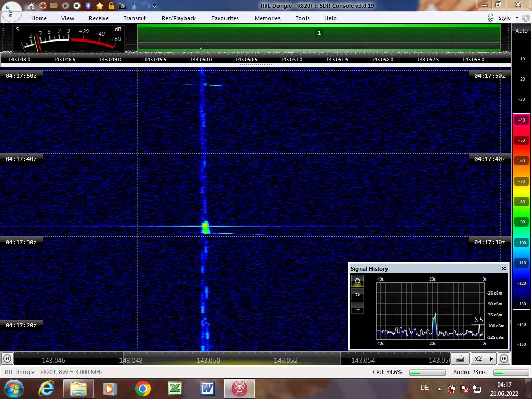Click receiver 1 green passband in overview
The width and height of the screenshot is (532, 399).
[x=319, y=37]
